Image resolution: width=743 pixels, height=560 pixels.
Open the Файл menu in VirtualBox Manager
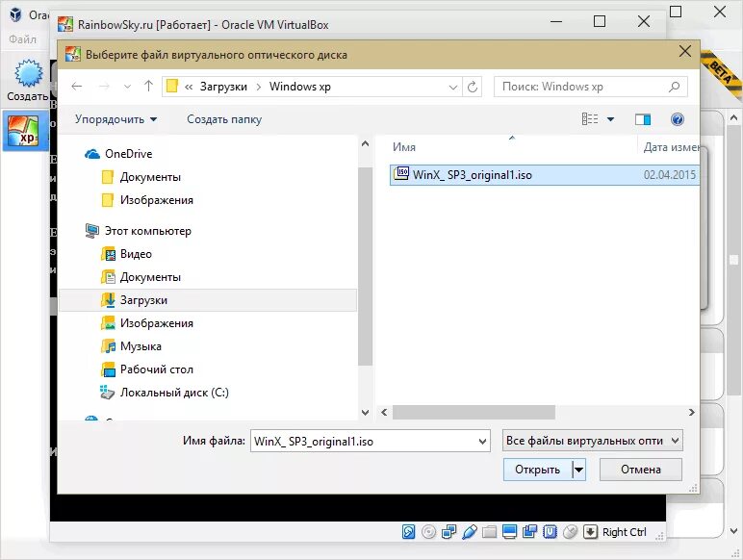coord(23,39)
